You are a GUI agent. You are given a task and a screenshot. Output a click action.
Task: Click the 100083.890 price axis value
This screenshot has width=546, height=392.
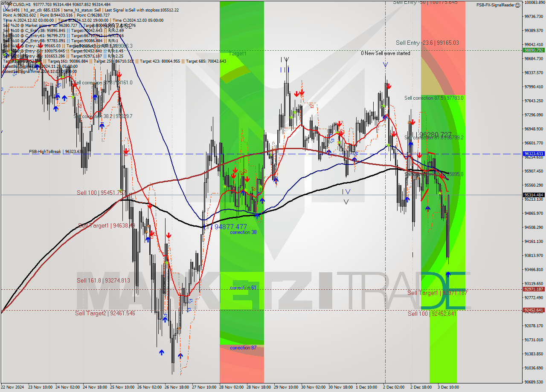tap(534, 2)
